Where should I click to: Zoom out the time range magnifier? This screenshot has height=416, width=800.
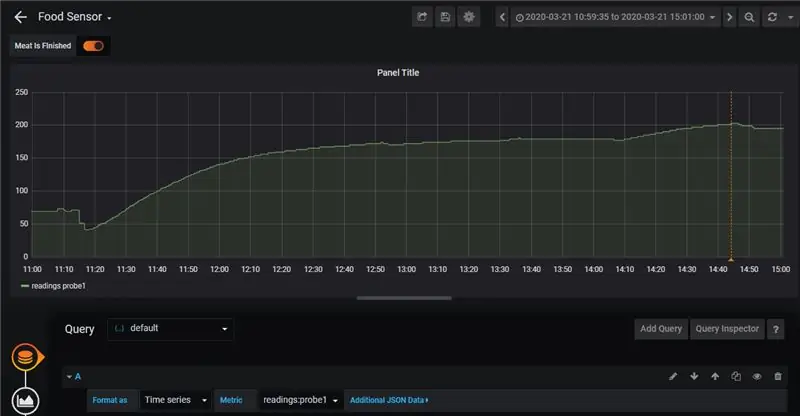pos(749,17)
